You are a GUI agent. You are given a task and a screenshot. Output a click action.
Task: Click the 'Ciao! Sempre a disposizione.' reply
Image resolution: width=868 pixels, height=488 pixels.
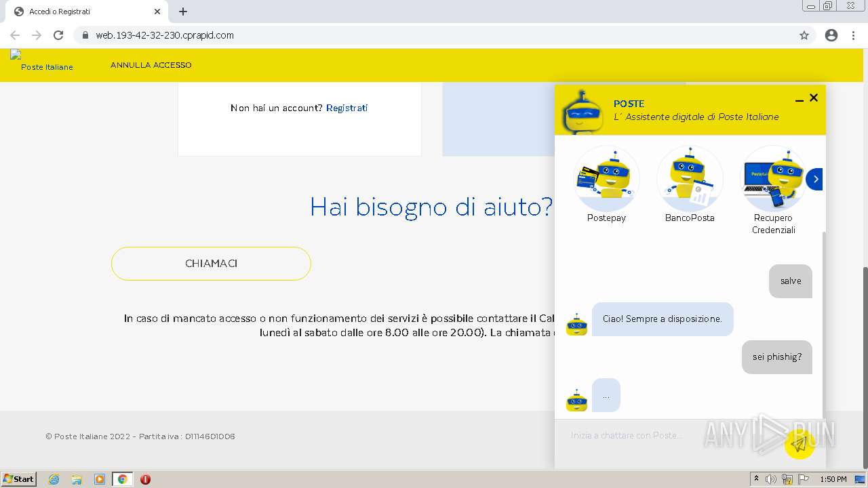663,319
